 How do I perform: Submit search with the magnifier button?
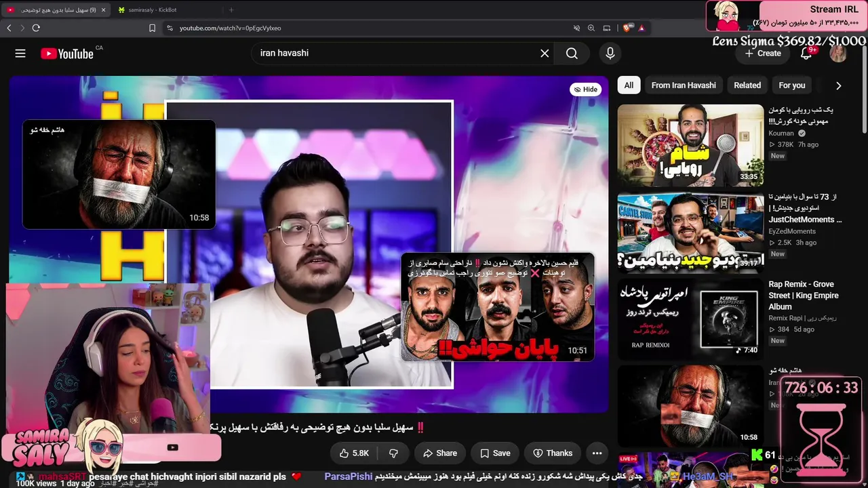[x=572, y=53]
